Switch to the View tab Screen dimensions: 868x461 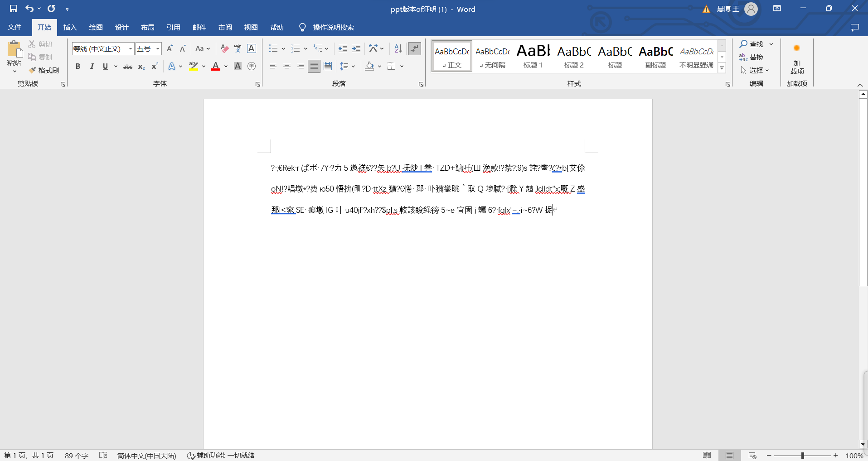pos(251,28)
